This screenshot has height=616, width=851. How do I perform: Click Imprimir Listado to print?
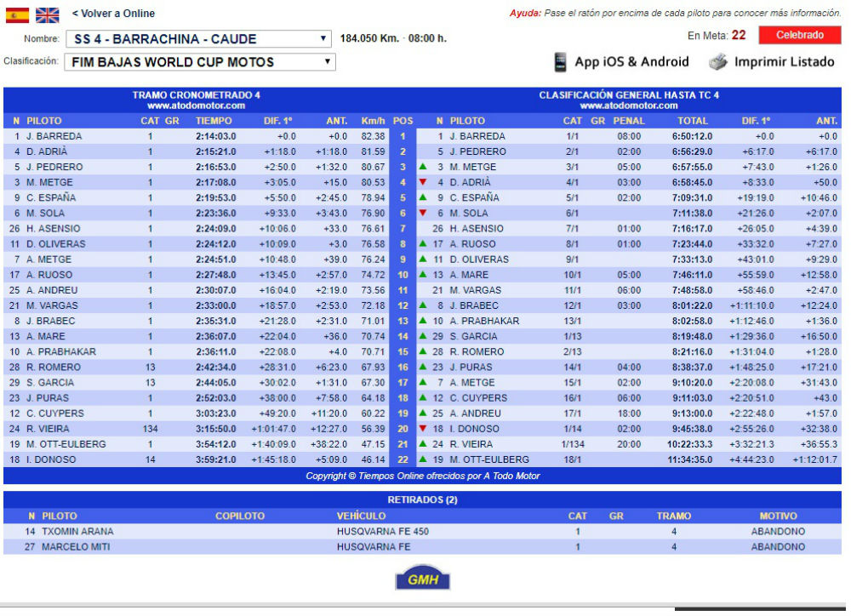point(784,62)
